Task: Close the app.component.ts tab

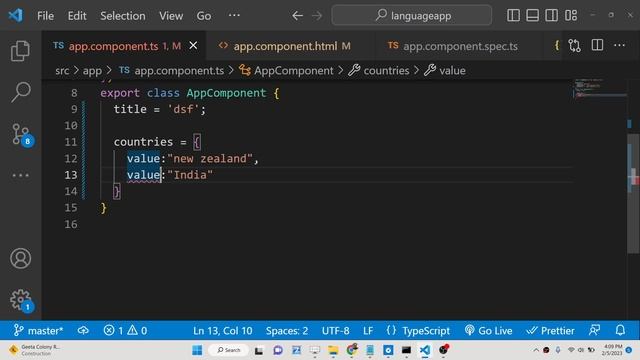Action: [x=193, y=46]
